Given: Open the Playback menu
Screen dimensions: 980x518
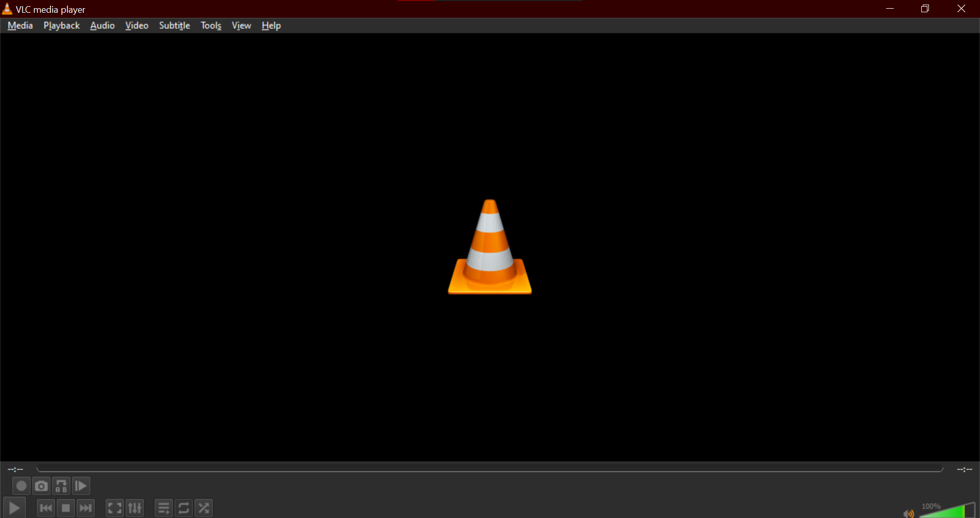Looking at the screenshot, I should point(62,26).
